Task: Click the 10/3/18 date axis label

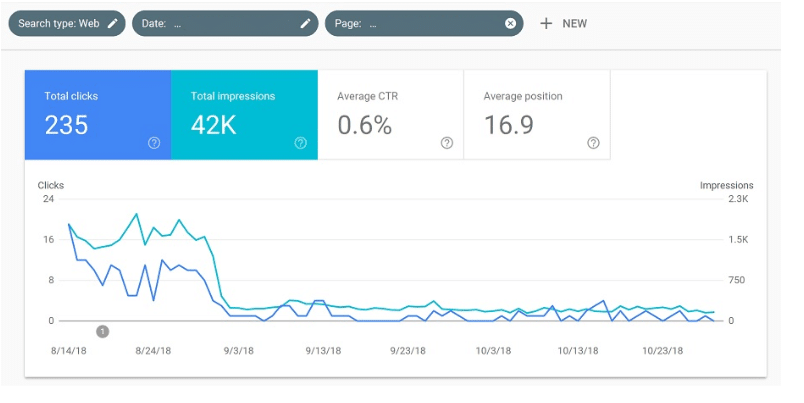Action: pyautogui.click(x=493, y=351)
